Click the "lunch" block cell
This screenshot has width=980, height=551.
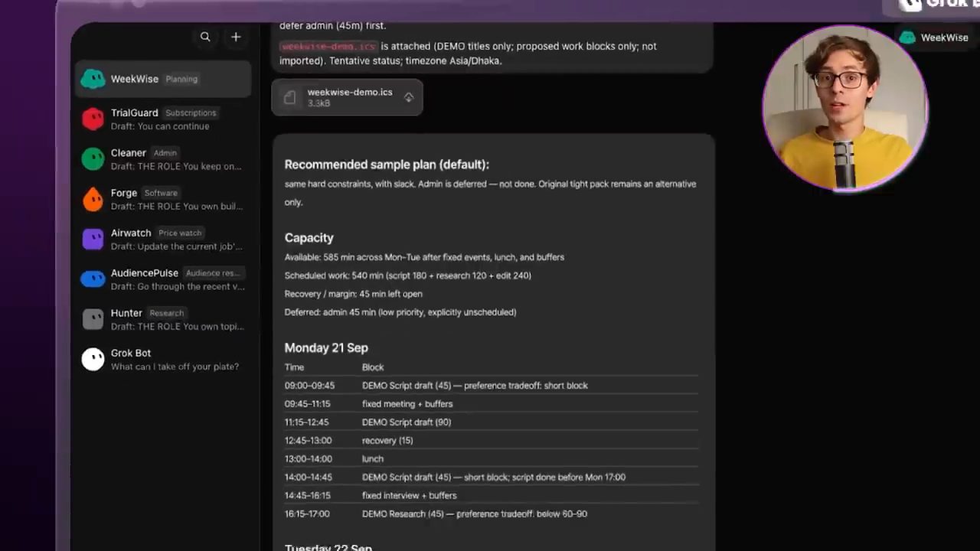[x=373, y=459]
